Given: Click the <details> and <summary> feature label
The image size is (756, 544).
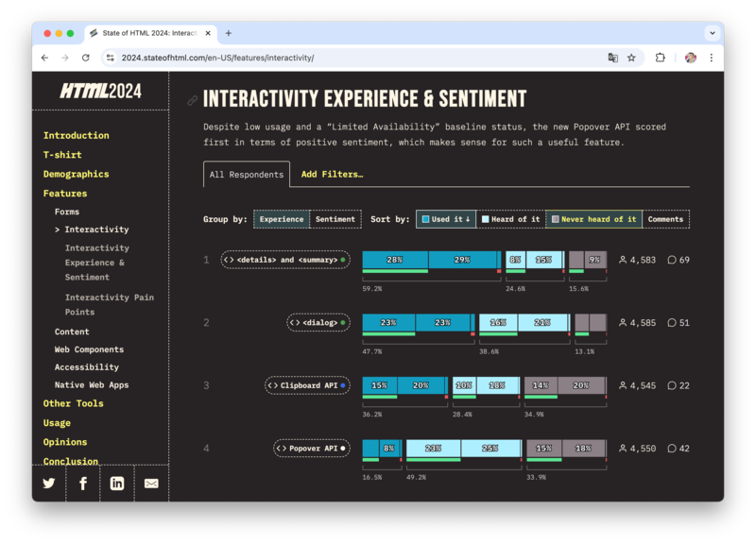Looking at the screenshot, I should (285, 260).
